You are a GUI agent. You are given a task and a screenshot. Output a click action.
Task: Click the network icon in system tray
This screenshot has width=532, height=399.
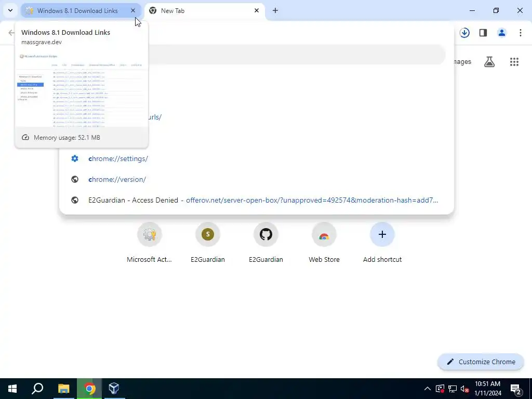[453, 389]
